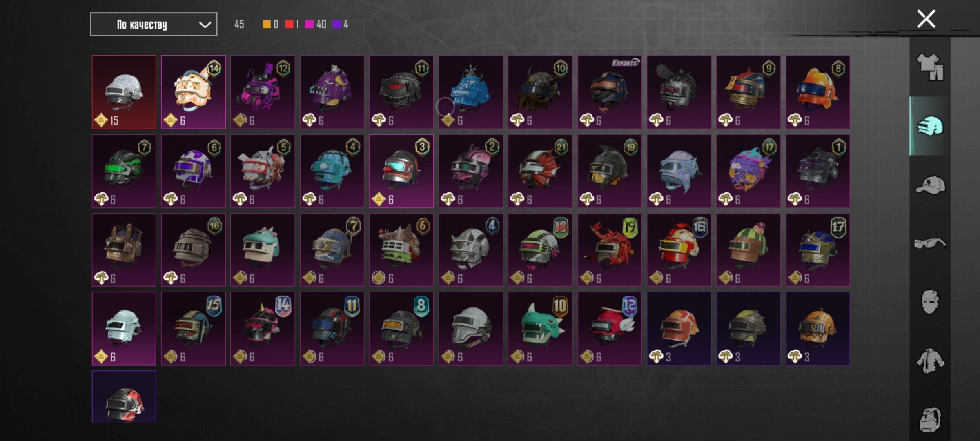Select the red winged helmet with badge 12
Image resolution: width=980 pixels, height=441 pixels.
[609, 329]
